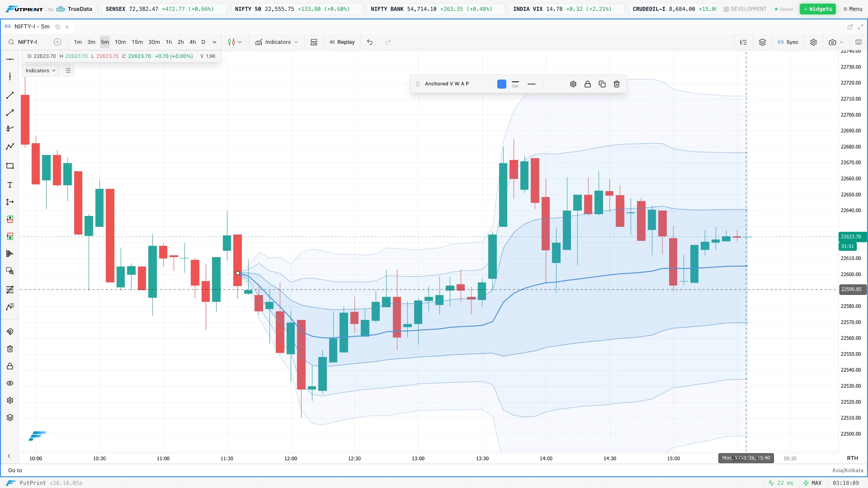Select the zoom-in magnifier tool
The height and width of the screenshot is (488, 868).
(10, 271)
